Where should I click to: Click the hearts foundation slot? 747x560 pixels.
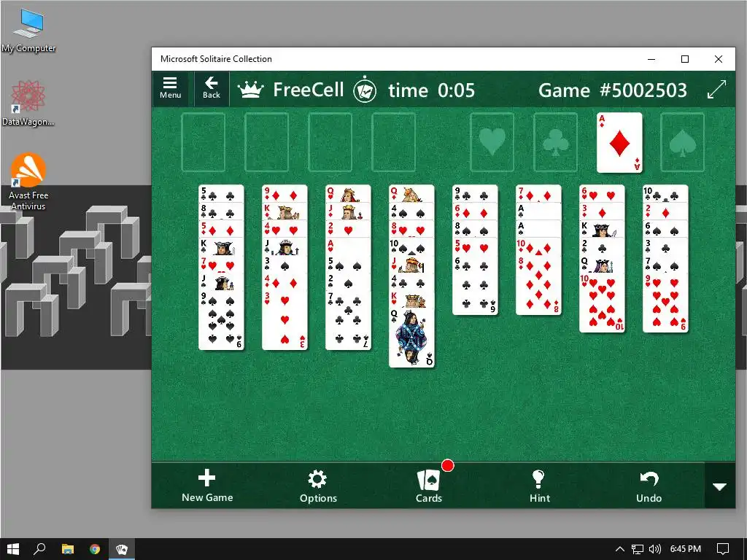[492, 142]
